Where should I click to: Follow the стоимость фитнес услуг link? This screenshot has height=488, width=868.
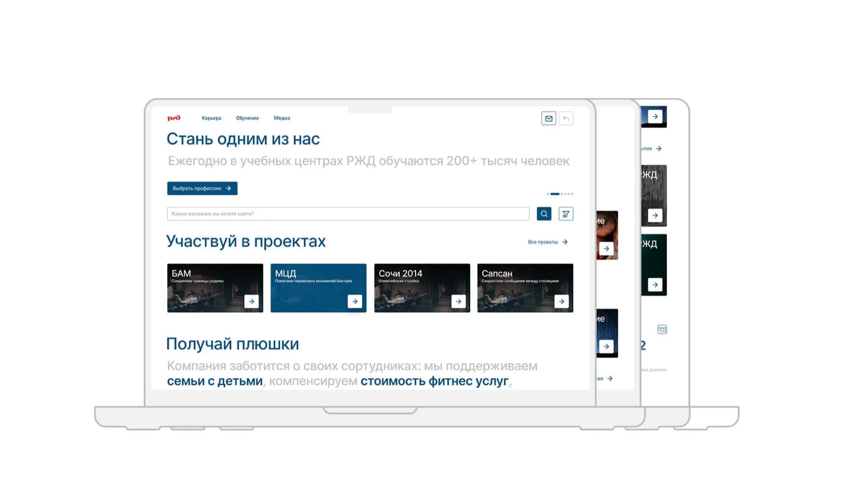tap(434, 381)
